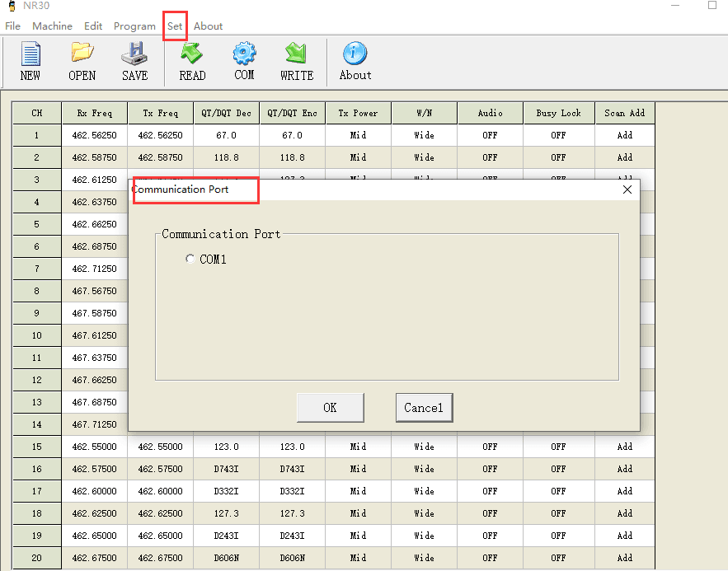The width and height of the screenshot is (728, 571).
Task: Click channel 1 Tx Power cell
Action: [x=358, y=135]
